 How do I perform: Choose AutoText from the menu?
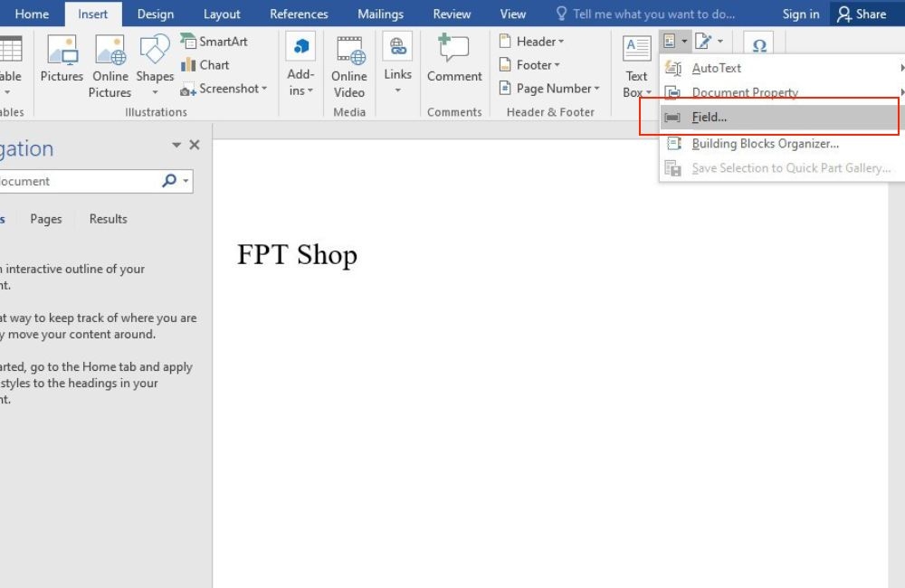[782, 68]
